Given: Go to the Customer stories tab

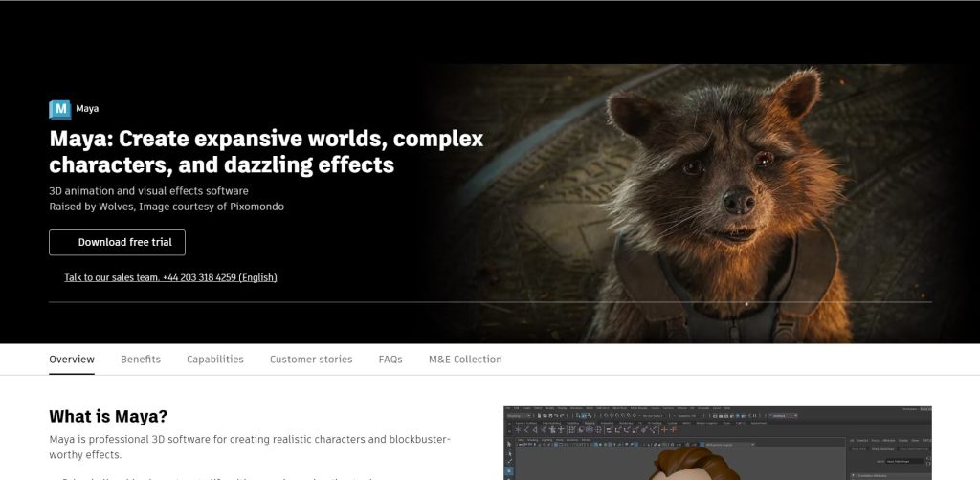Looking at the screenshot, I should click(311, 360).
